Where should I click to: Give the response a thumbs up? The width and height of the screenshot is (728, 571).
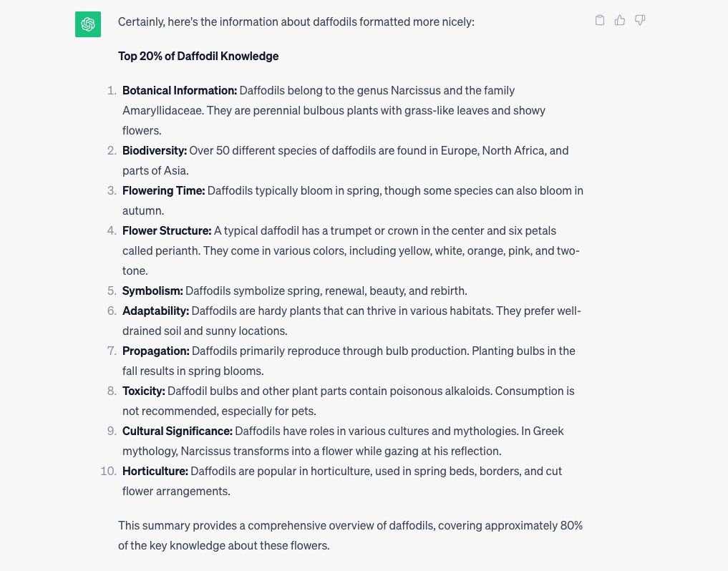click(620, 20)
